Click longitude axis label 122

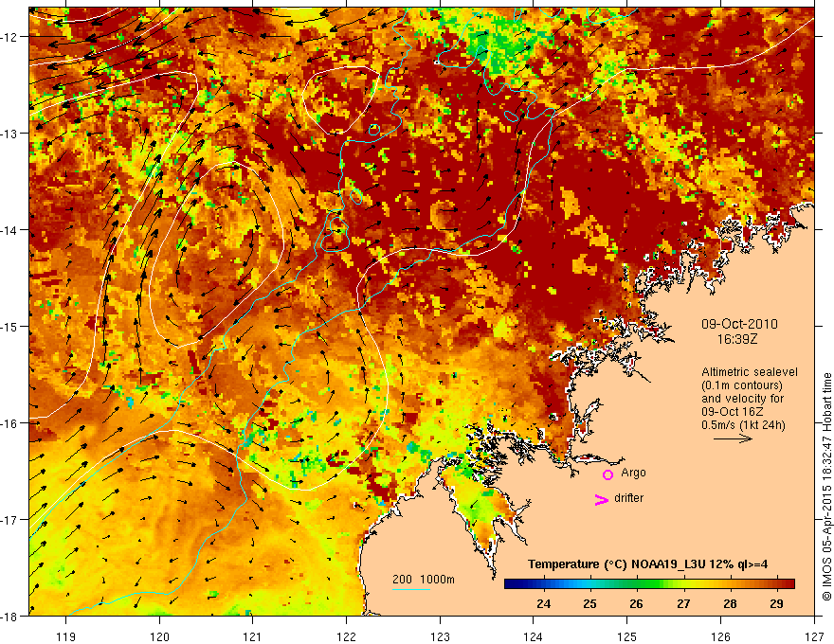click(x=346, y=636)
